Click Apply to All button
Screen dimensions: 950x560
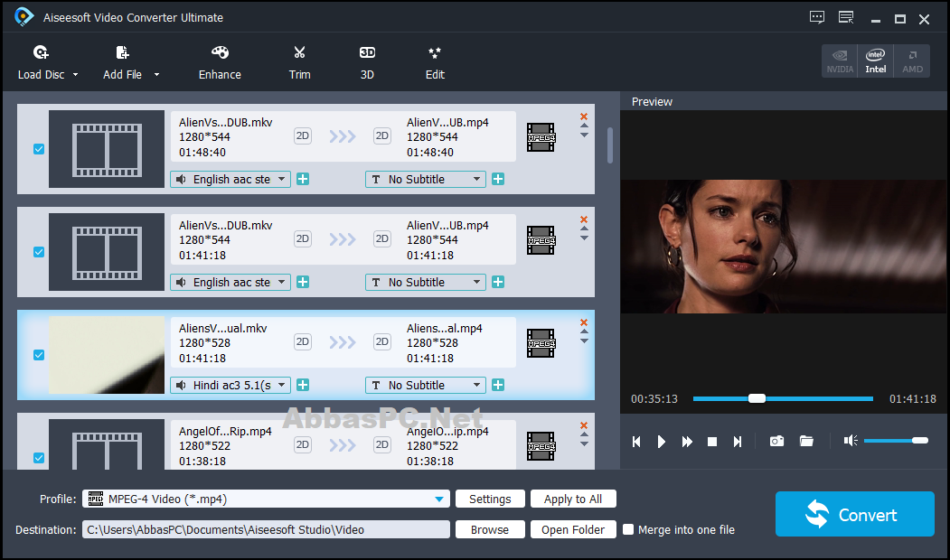tap(573, 499)
